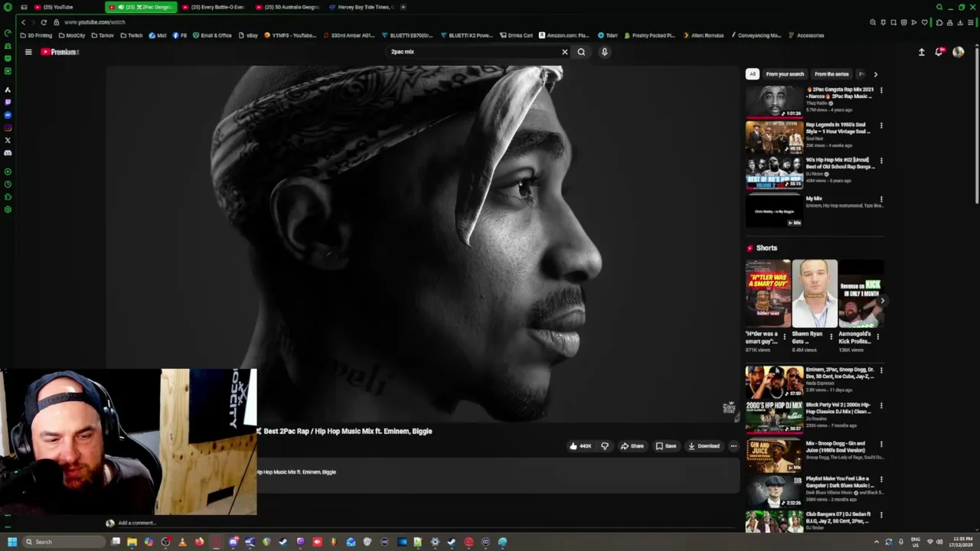Screen dimensions: 980x551
Task: Open Playlist Make You Feel Like a Gangster
Action: tap(774, 491)
